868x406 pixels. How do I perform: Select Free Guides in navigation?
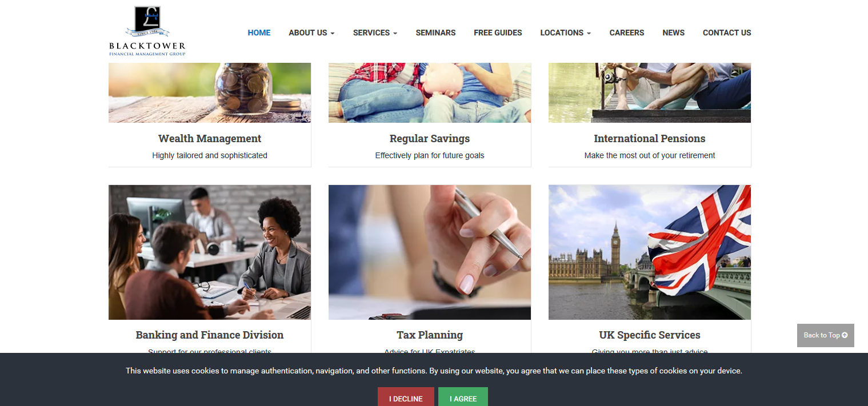pos(498,33)
